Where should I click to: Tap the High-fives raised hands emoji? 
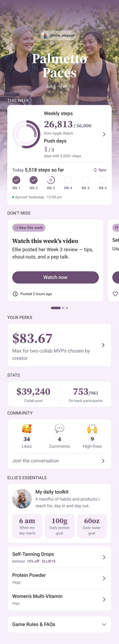coord(92,429)
